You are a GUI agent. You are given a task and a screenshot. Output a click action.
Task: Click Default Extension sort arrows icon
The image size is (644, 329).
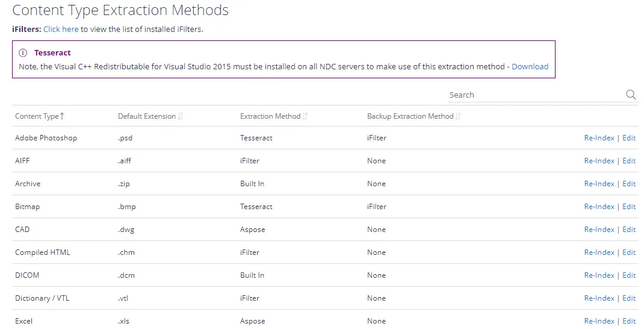(181, 116)
